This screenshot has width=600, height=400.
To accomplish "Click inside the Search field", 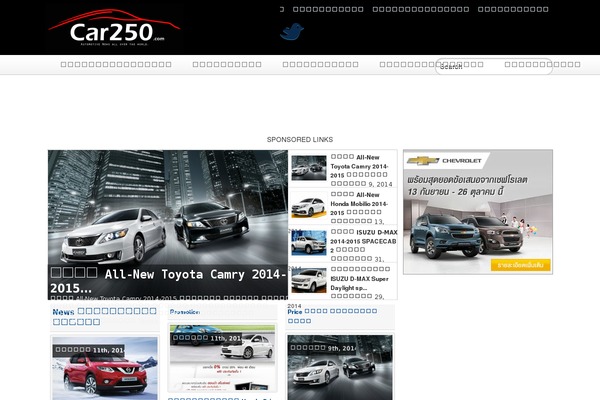I will tap(494, 67).
